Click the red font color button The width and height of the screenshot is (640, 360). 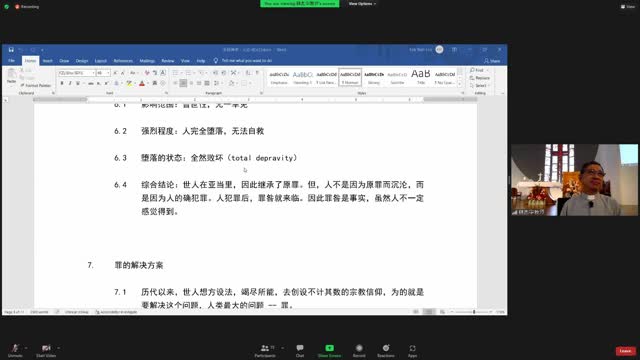(x=142, y=83)
